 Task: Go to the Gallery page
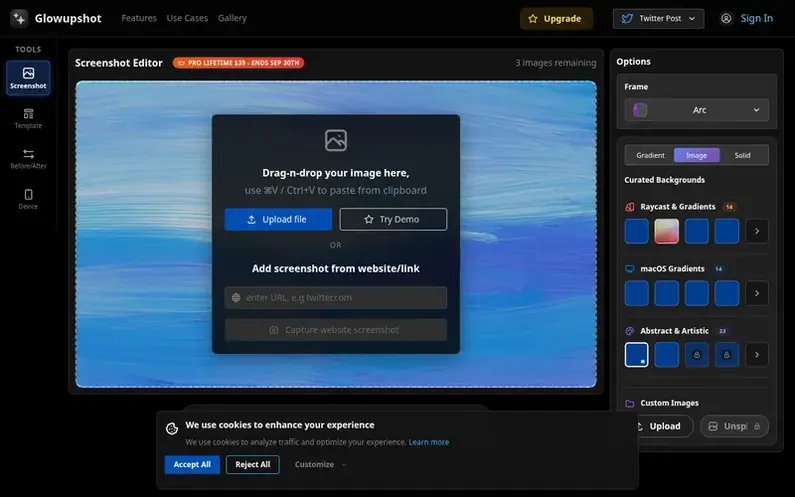[x=232, y=18]
